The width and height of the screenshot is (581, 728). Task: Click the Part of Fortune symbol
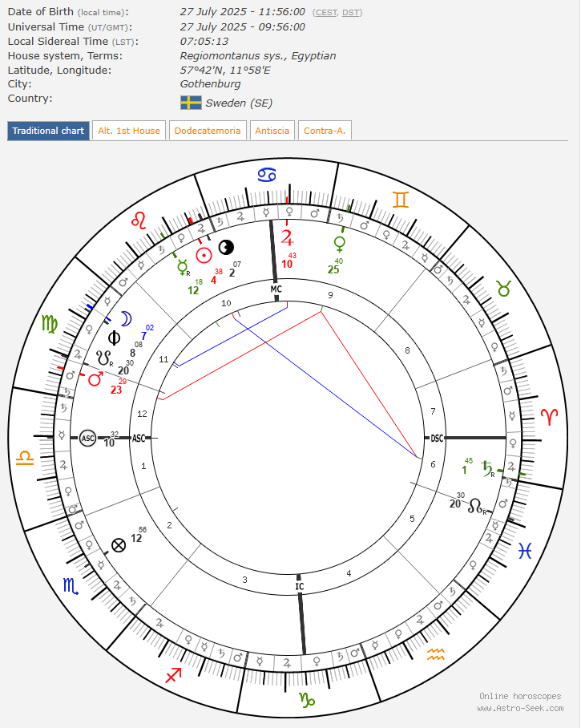[x=119, y=545]
